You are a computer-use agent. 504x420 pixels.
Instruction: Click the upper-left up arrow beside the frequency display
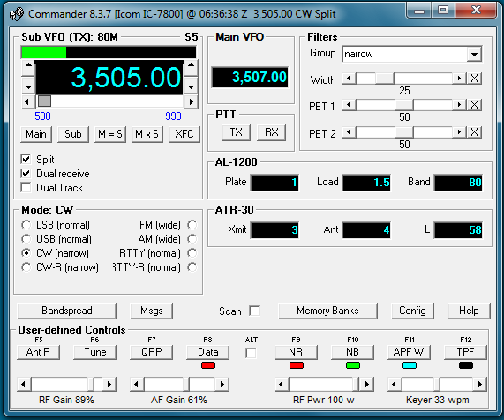[x=28, y=67]
